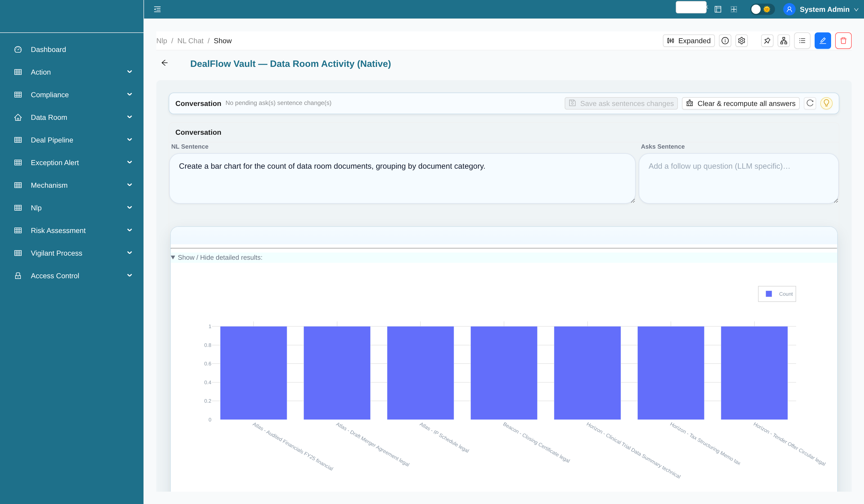Screen dimensions: 864x504
Task: Click the Deal Pipeline table icon
Action: 18,140
